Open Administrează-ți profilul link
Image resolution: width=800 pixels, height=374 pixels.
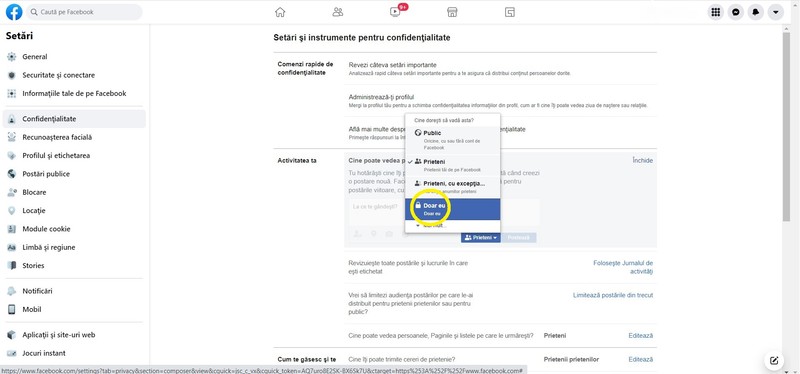click(x=381, y=97)
